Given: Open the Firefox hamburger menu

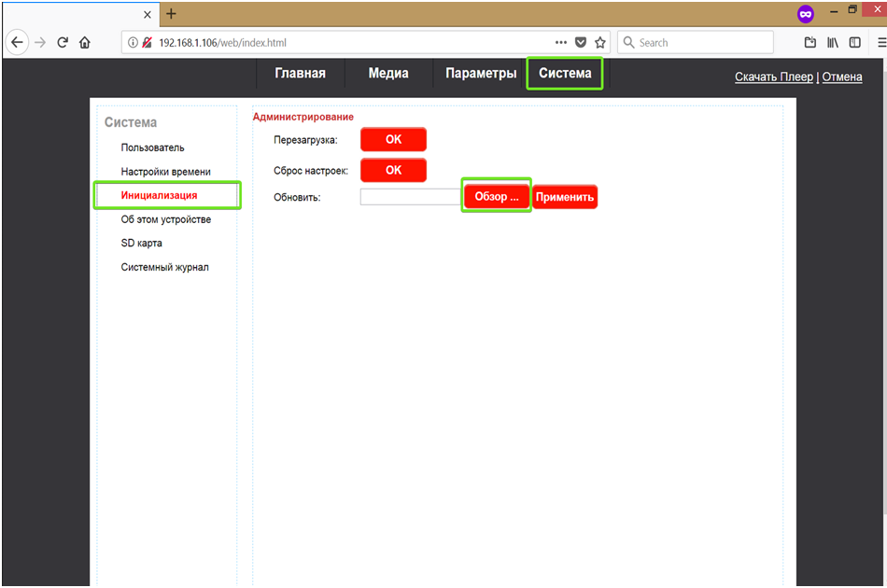Looking at the screenshot, I should point(880,42).
